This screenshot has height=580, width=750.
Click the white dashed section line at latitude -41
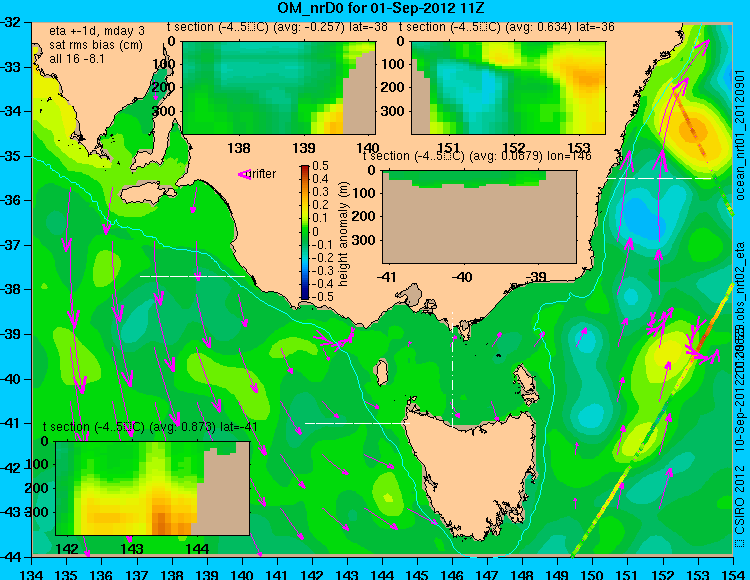pyautogui.click(x=357, y=423)
